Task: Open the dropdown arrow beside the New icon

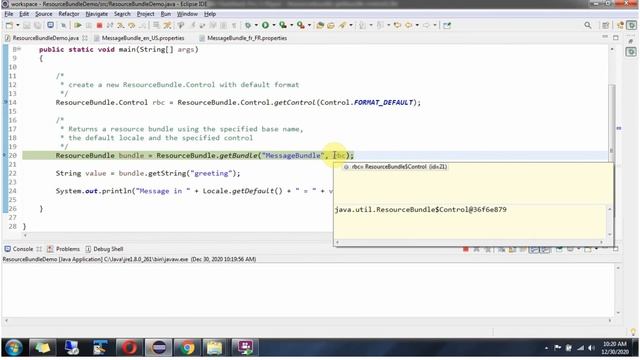Action: (18, 25)
